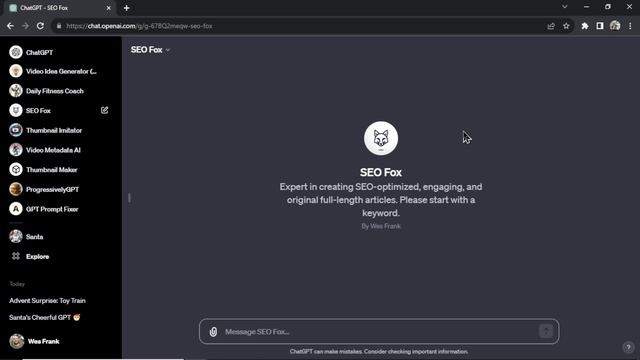Select the ChatGPT - SEO Fox browser tab

[x=60, y=8]
